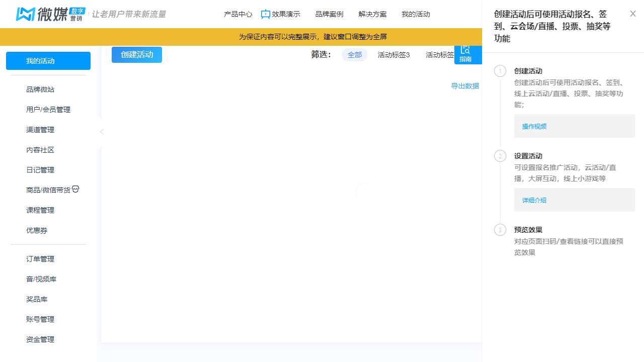Click the 微媒 logo icon
This screenshot has width=644, height=362.
pos(24,14)
